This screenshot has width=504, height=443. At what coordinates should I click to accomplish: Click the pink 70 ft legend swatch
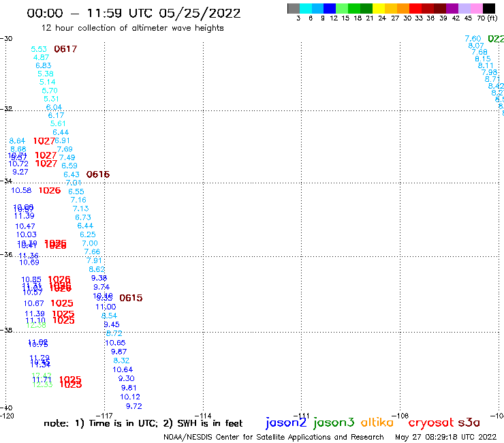pos(477,8)
